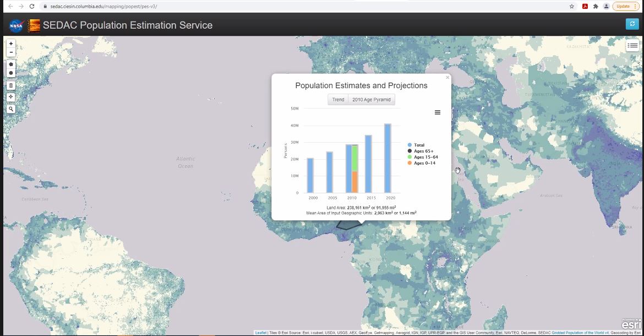The width and height of the screenshot is (644, 336).
Task: Close the population estimates popup
Action: tap(447, 77)
